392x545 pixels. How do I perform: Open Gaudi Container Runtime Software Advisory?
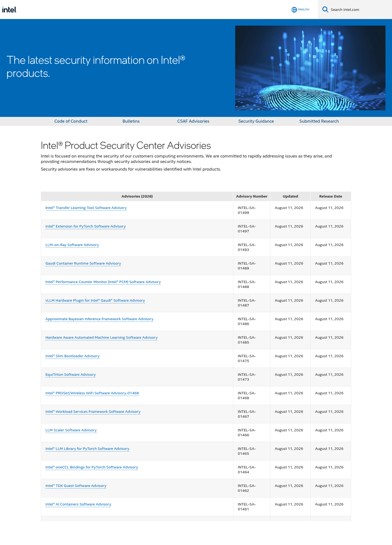point(83,264)
